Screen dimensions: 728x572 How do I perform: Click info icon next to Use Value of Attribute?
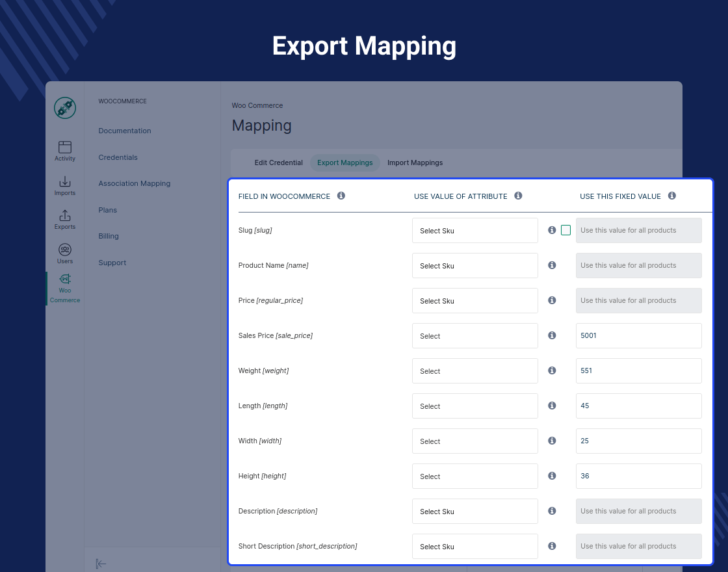518,196
